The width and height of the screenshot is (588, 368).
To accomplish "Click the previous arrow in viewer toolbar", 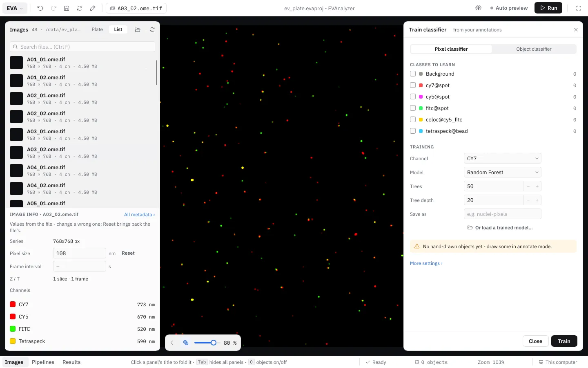I will point(172,343).
